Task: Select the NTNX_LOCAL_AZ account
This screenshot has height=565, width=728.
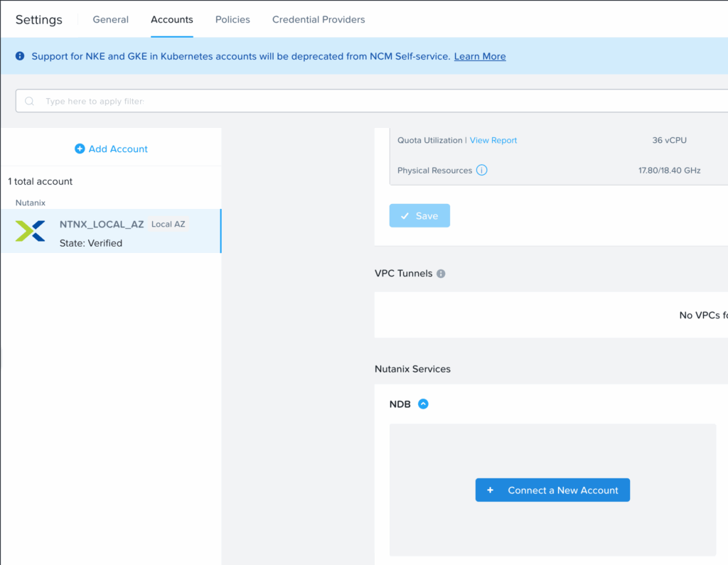Action: [x=111, y=231]
